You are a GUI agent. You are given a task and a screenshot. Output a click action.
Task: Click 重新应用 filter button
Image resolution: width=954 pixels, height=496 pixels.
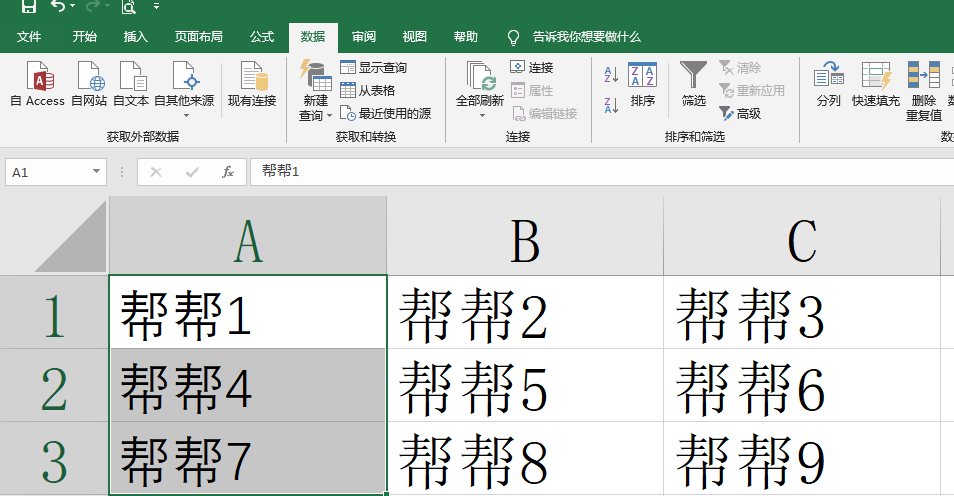[752, 91]
